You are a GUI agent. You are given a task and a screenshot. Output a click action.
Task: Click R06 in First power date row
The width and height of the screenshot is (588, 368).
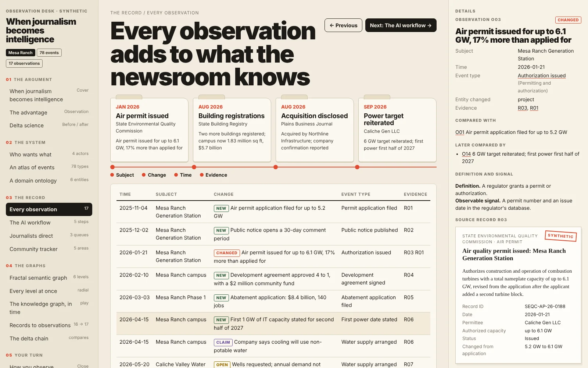(409, 319)
